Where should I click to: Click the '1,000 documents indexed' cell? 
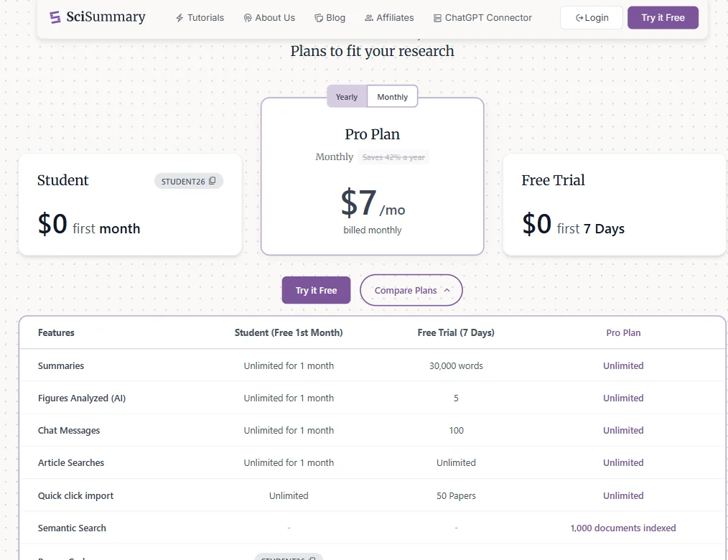click(x=623, y=528)
